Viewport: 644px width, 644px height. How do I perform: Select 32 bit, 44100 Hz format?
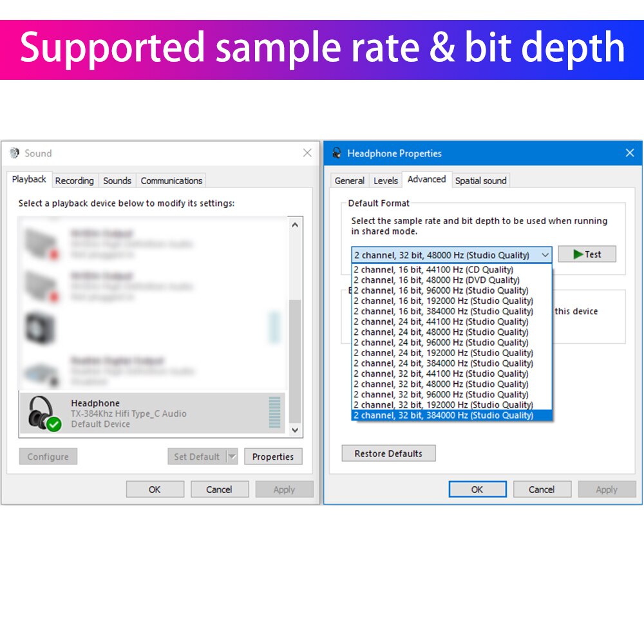[452, 374]
